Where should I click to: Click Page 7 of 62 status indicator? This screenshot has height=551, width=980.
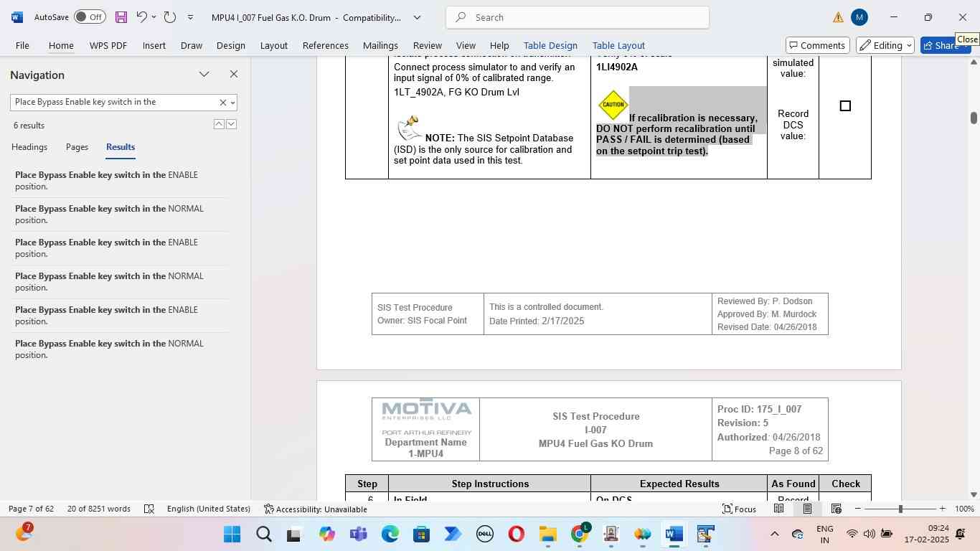click(31, 509)
